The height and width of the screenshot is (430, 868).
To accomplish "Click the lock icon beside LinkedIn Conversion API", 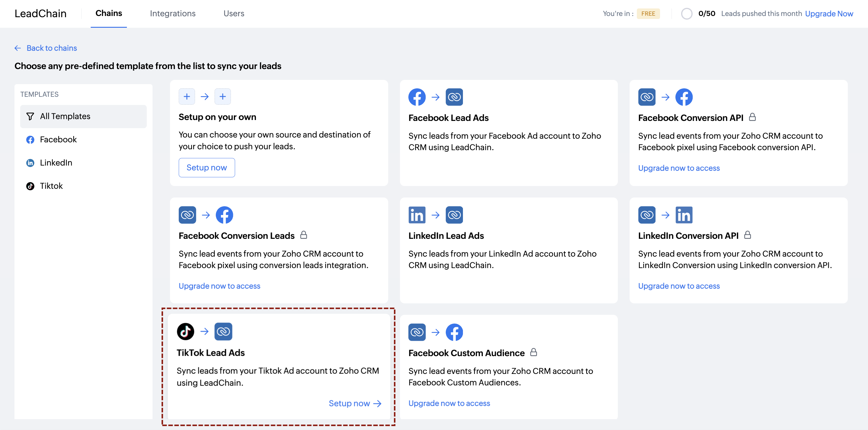I will click(747, 235).
